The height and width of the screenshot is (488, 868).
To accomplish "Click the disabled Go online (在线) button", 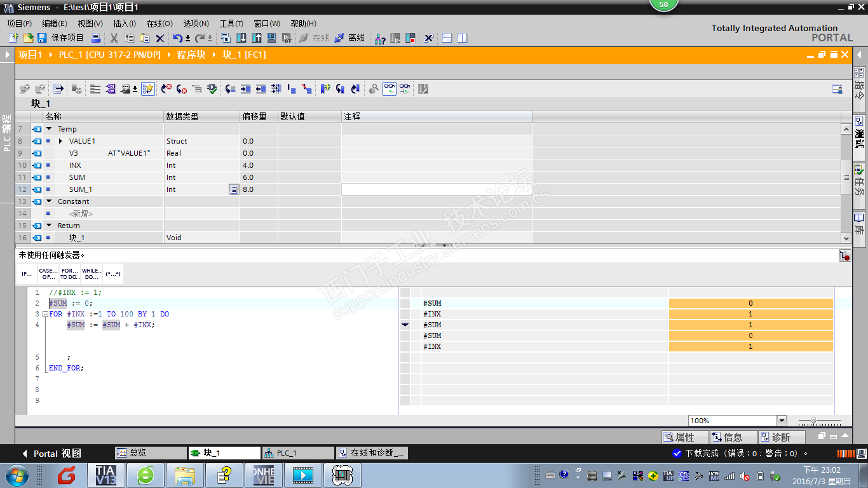I will pyautogui.click(x=314, y=38).
